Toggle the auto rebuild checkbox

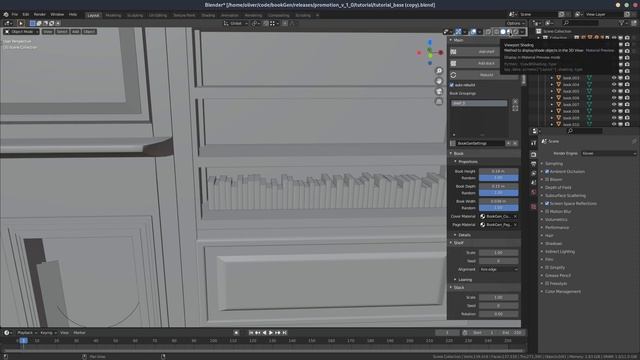pyautogui.click(x=451, y=85)
